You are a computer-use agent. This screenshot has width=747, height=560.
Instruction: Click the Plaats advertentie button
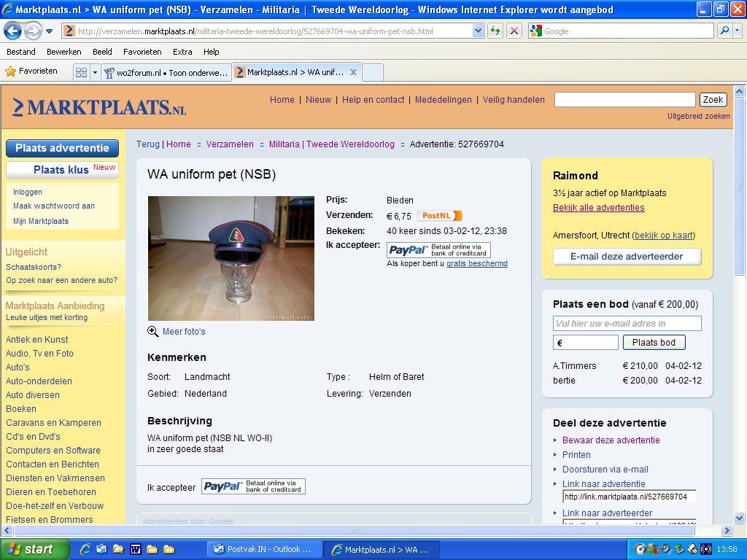[x=62, y=148]
